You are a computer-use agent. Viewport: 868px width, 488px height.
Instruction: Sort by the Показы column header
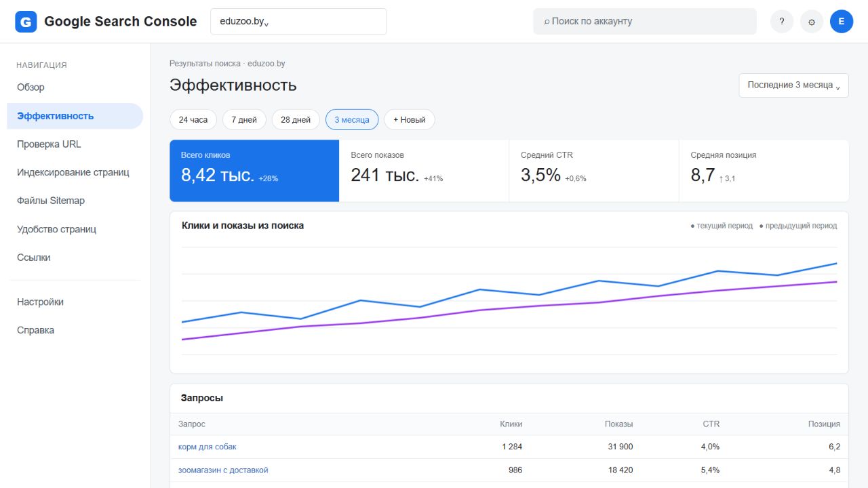tap(619, 424)
